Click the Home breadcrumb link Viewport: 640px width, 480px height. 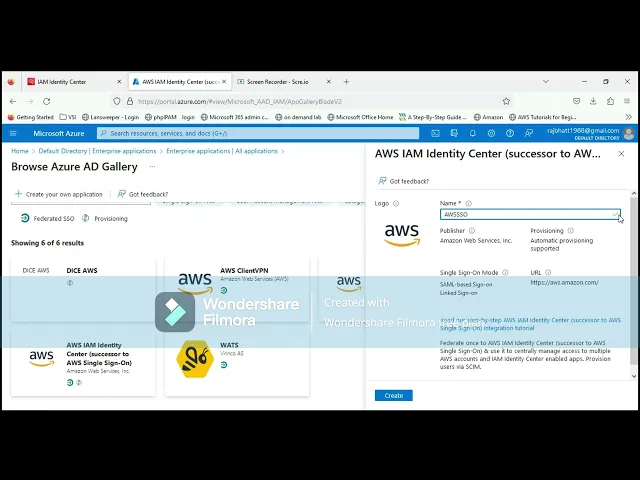pos(20,151)
